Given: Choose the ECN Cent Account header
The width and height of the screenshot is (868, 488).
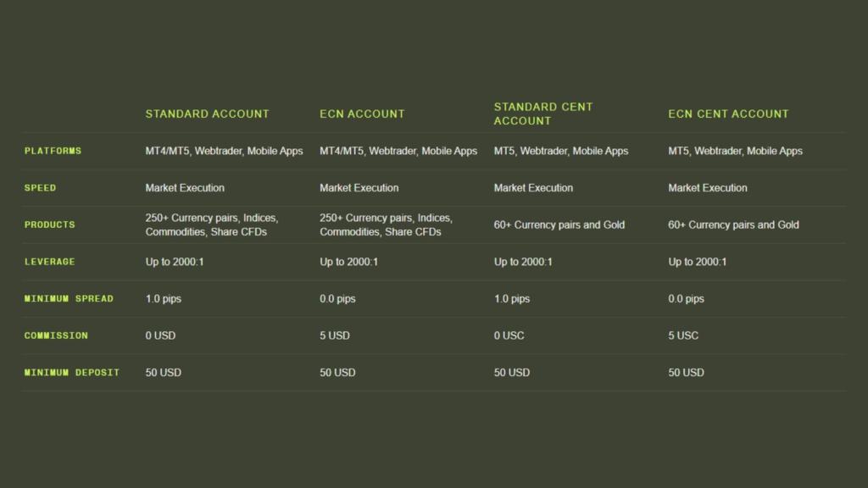Looking at the screenshot, I should point(728,114).
